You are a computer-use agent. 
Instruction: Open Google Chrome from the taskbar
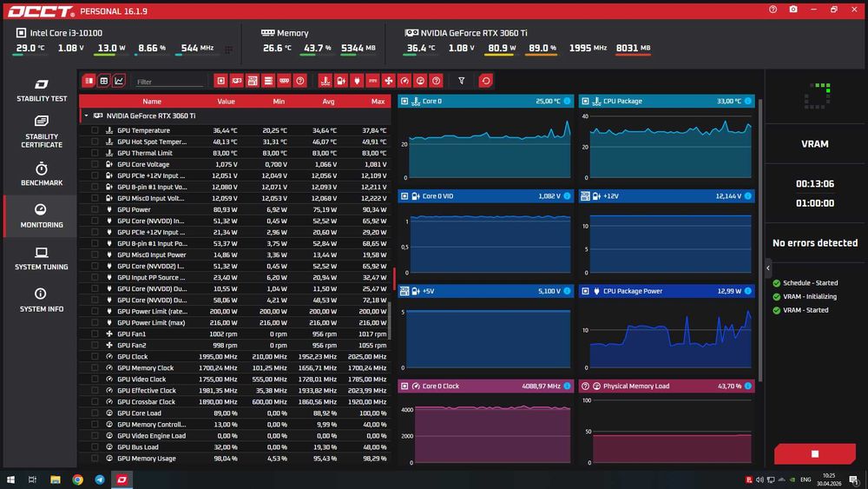click(77, 479)
